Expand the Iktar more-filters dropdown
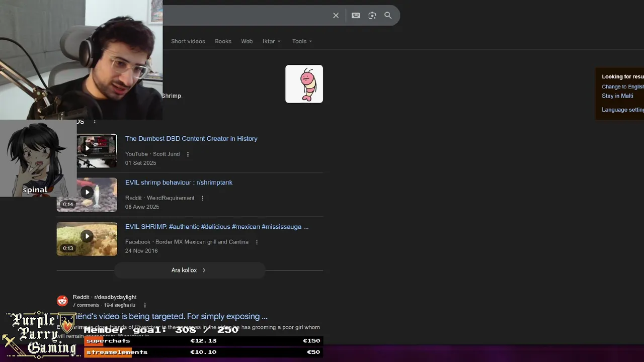Viewport: 644px width, 362px height. coord(271,41)
